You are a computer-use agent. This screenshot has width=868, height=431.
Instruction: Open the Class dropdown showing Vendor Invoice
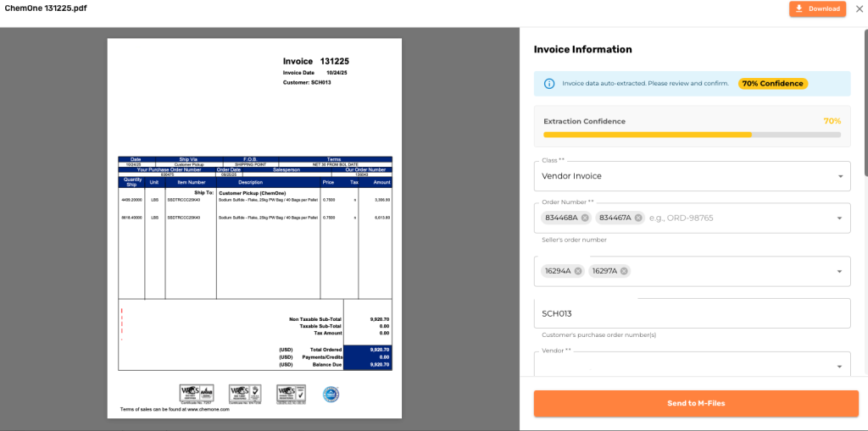tap(839, 176)
